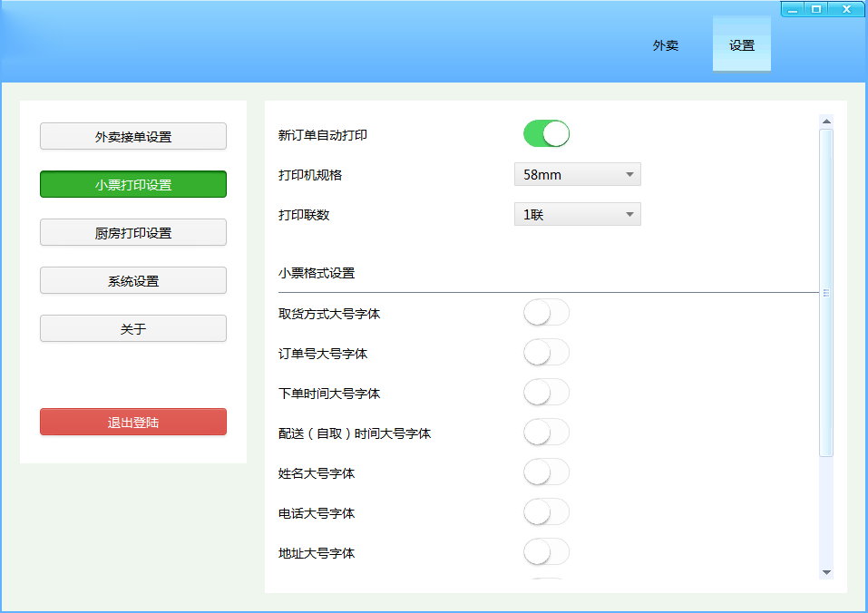Click the 打印机规格 label
The image size is (868, 613).
coord(310,175)
